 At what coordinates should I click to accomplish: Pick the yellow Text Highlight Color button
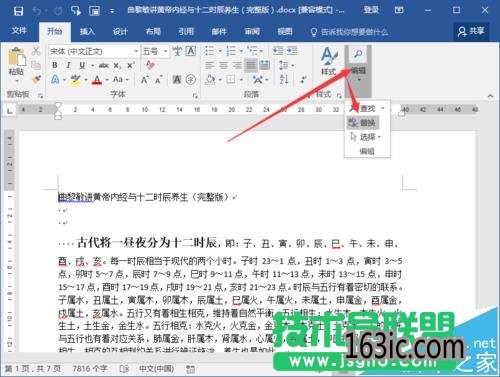pyautogui.click(x=76, y=80)
